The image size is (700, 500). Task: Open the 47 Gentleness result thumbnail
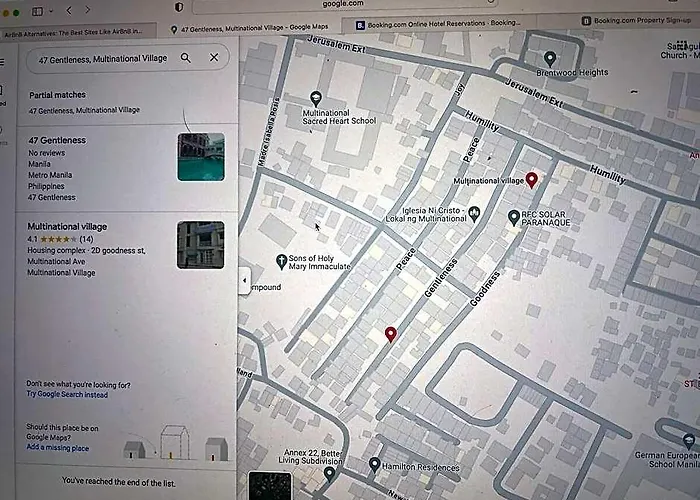tap(201, 157)
